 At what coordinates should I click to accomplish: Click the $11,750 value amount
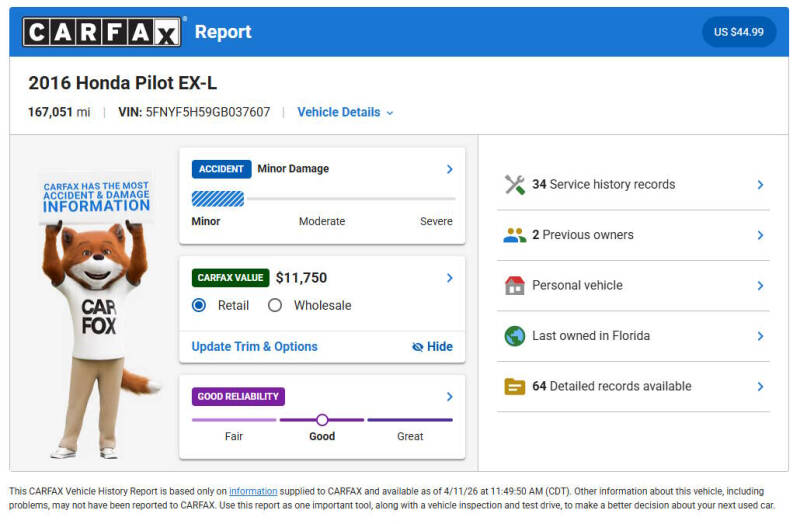tap(302, 278)
